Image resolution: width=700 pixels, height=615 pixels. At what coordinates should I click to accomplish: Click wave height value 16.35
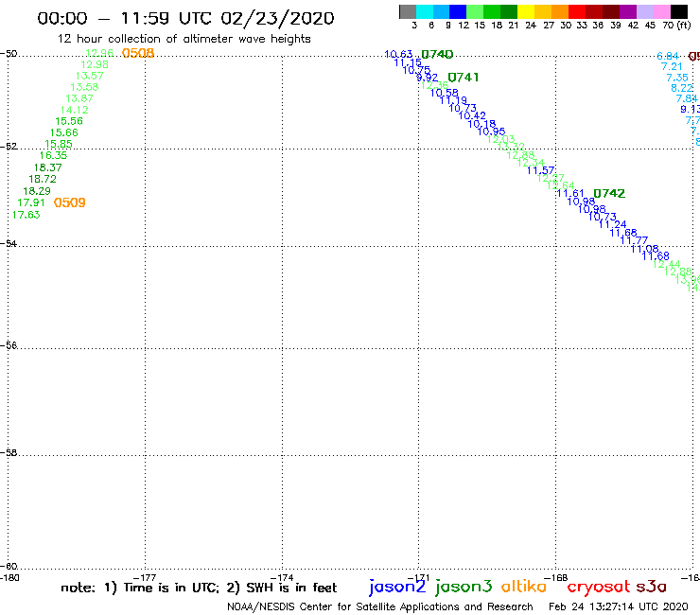point(53,155)
